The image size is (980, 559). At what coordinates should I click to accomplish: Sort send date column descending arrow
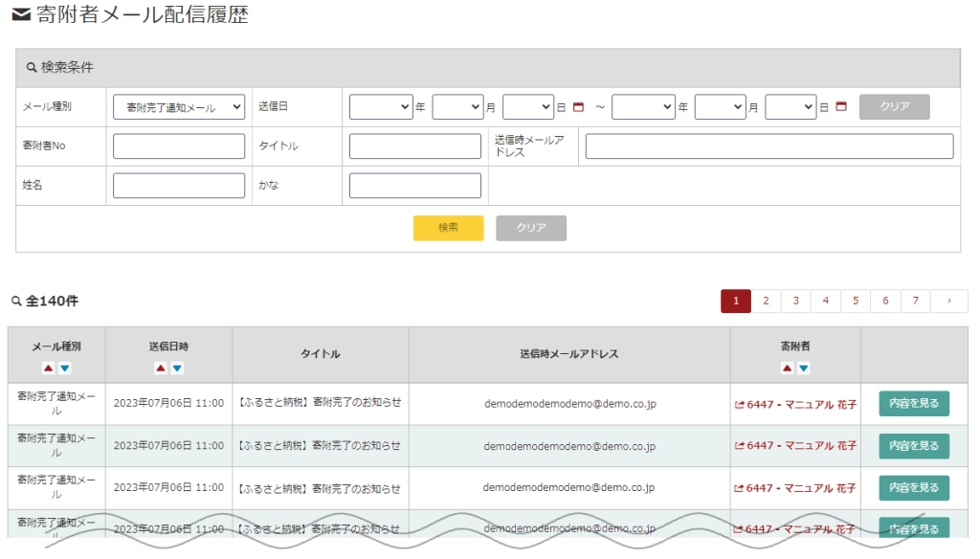point(178,369)
